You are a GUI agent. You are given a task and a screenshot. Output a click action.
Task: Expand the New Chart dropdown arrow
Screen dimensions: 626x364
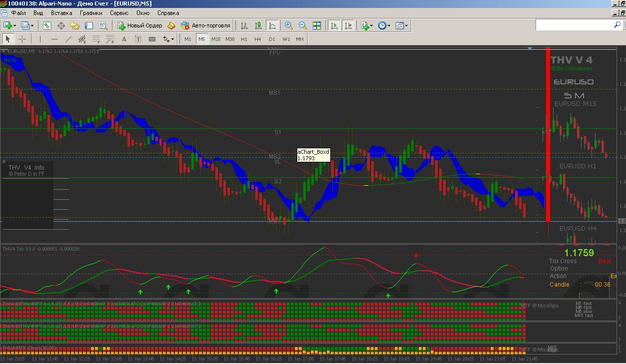click(x=15, y=25)
